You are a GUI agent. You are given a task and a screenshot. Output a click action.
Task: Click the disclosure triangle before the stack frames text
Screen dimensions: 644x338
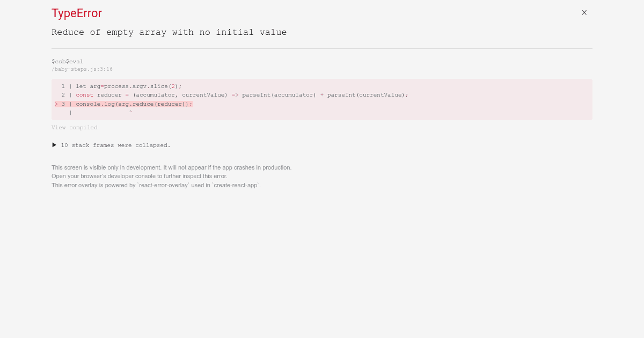(54, 145)
